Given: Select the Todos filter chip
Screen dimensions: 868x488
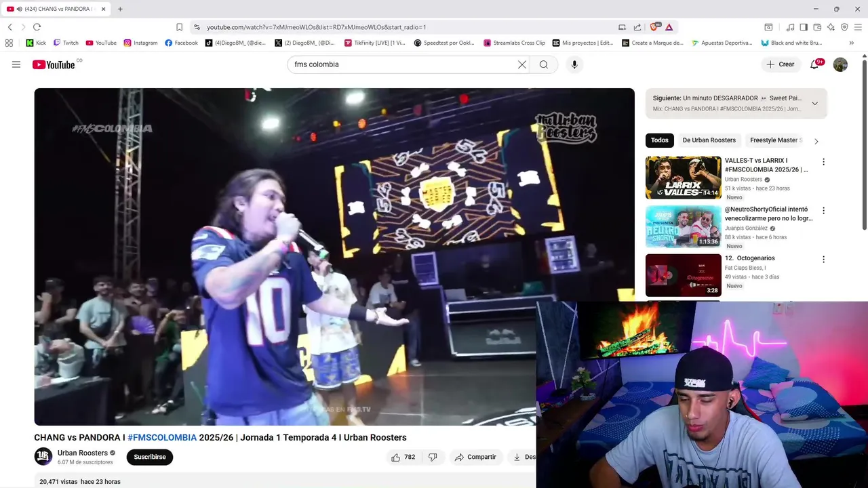Looking at the screenshot, I should coord(660,140).
